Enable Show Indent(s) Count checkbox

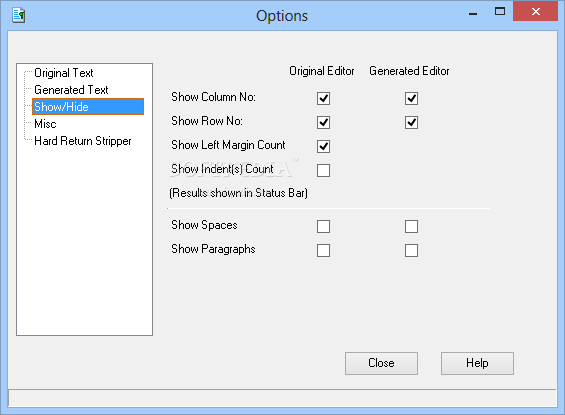click(323, 170)
